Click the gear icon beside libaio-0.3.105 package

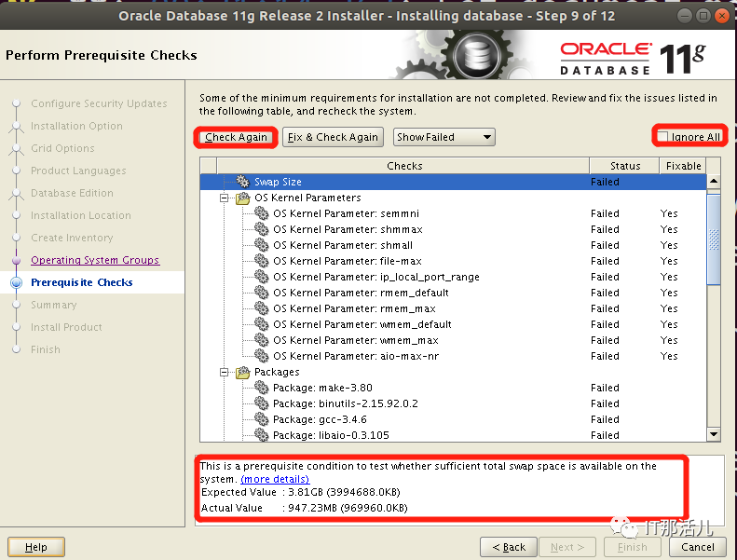coord(261,435)
